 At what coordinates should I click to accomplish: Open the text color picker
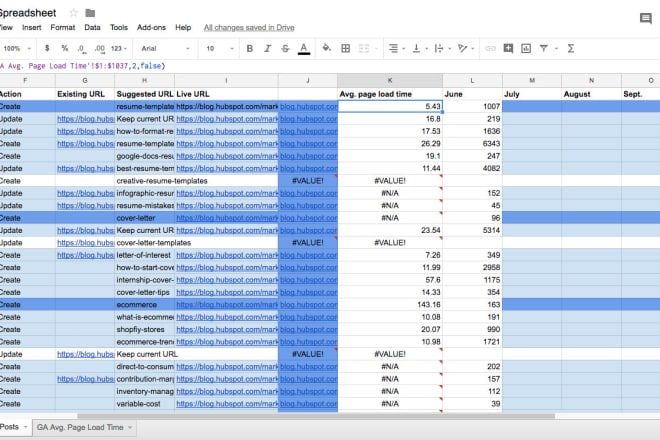303,49
